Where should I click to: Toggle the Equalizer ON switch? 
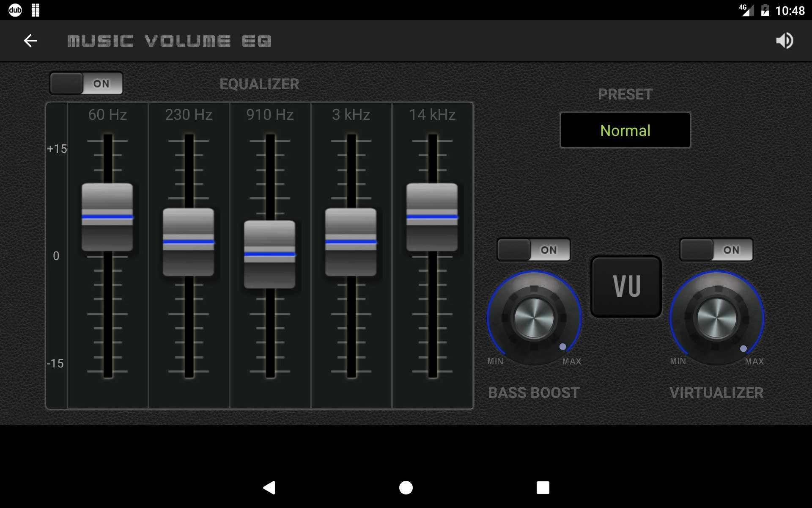86,83
